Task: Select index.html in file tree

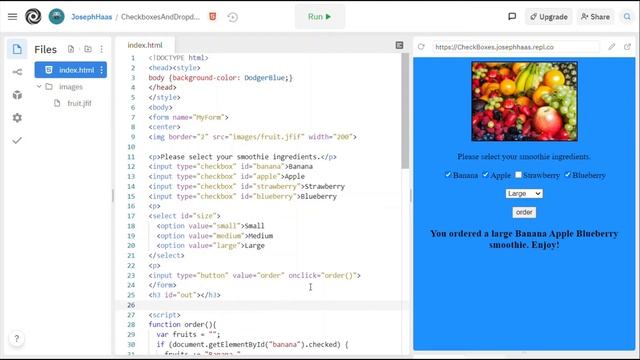Action: 71,70
